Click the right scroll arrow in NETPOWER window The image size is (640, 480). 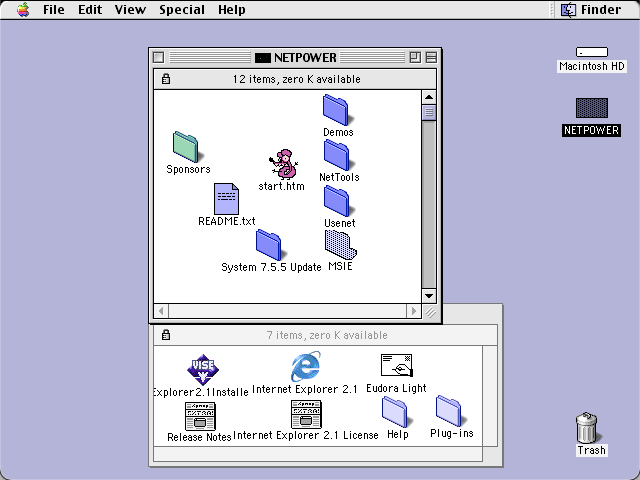click(x=414, y=311)
